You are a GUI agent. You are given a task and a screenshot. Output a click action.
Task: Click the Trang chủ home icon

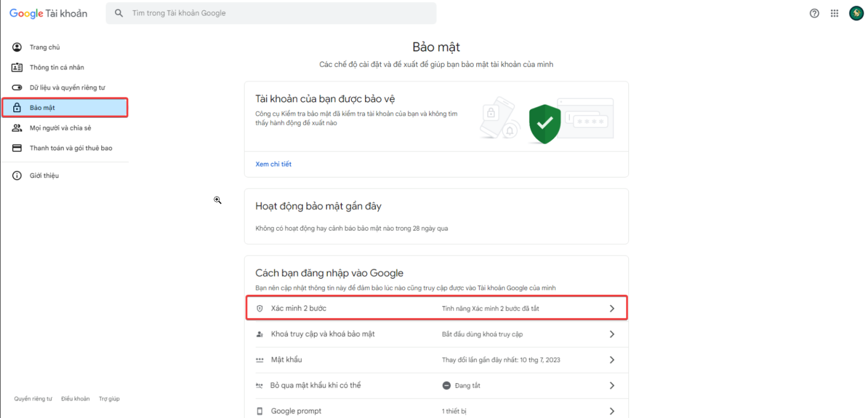click(x=17, y=47)
